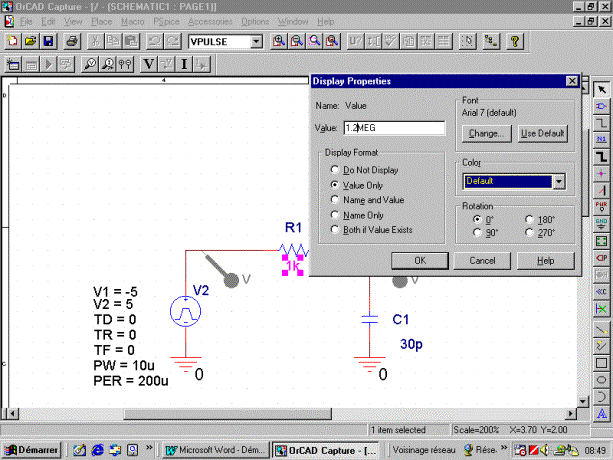Select the C1 capacitor value 30p

tap(411, 344)
